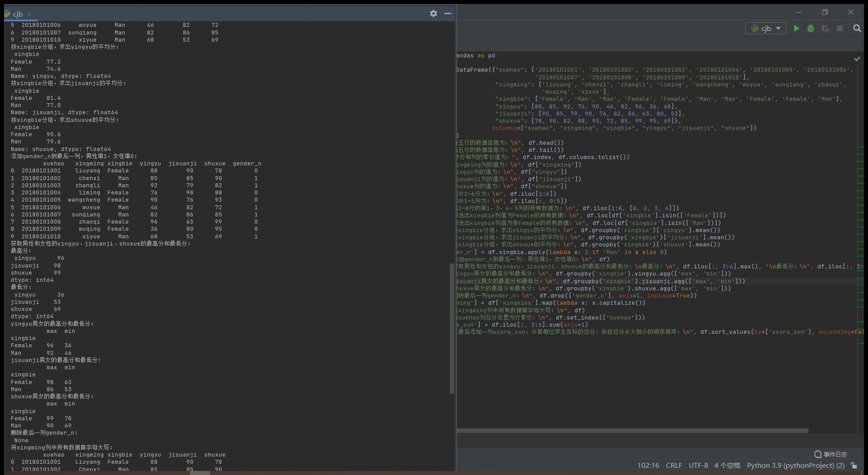Viewport: 868px width, 475px height.
Task: Toggle the read-only lock icon in status bar
Action: (x=854, y=466)
